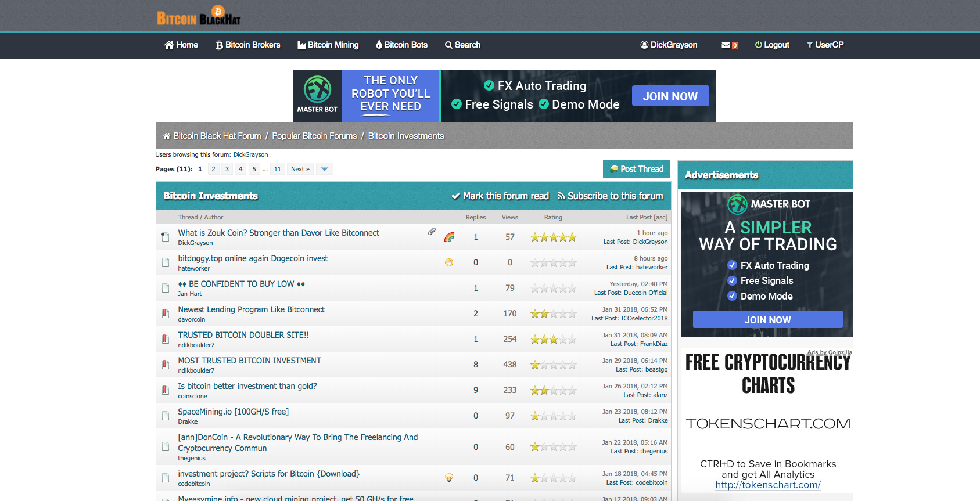980x501 pixels.
Task: Open thread 'Newest Lending Program Like Bitconnect'
Action: pyautogui.click(x=251, y=309)
